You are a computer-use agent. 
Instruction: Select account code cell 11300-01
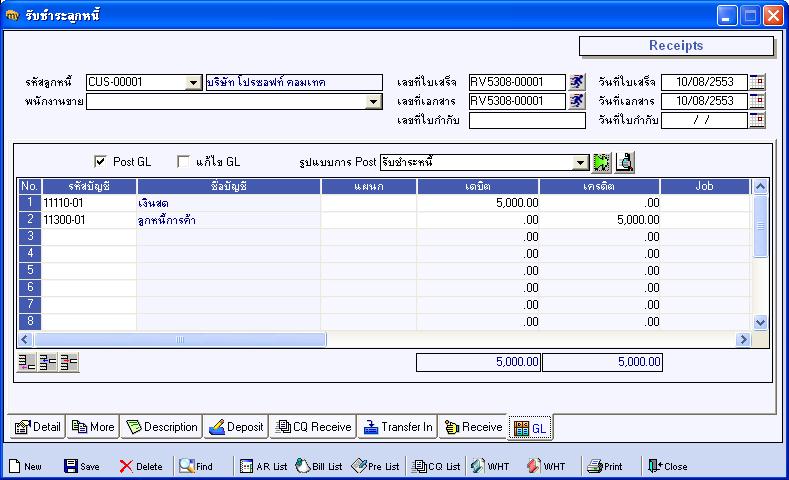[90, 220]
